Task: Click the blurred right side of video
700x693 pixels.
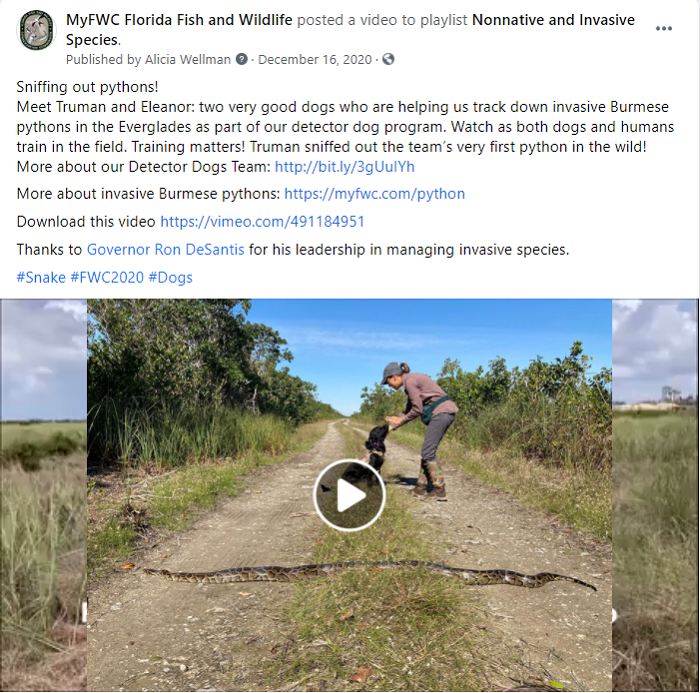Action: (654, 495)
